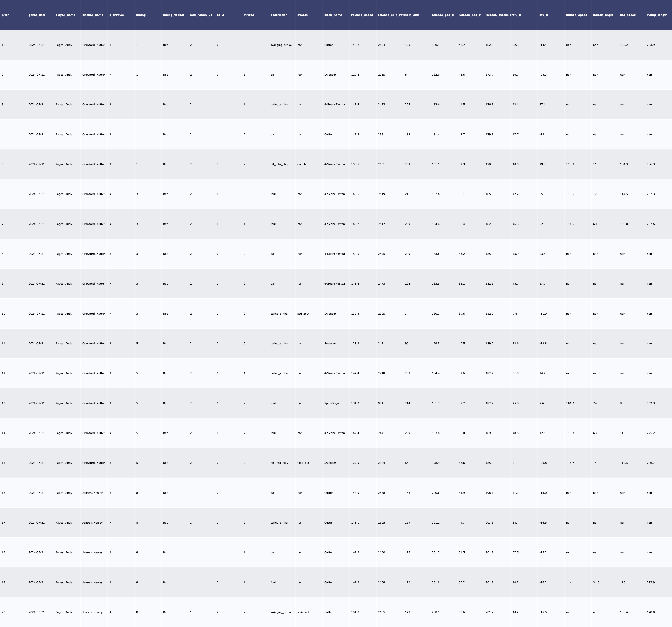Click spin rate 931 in row 13
This screenshot has height=627, width=672.
click(x=381, y=403)
